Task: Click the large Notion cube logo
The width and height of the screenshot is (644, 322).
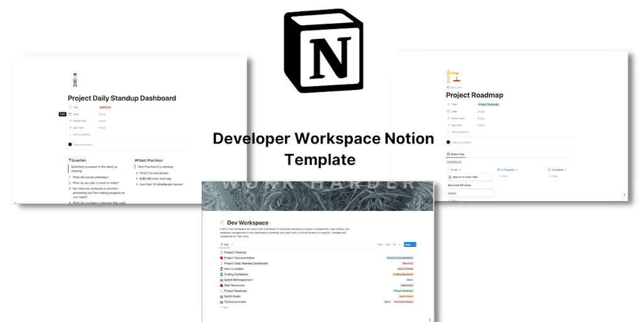Action: pos(324,50)
